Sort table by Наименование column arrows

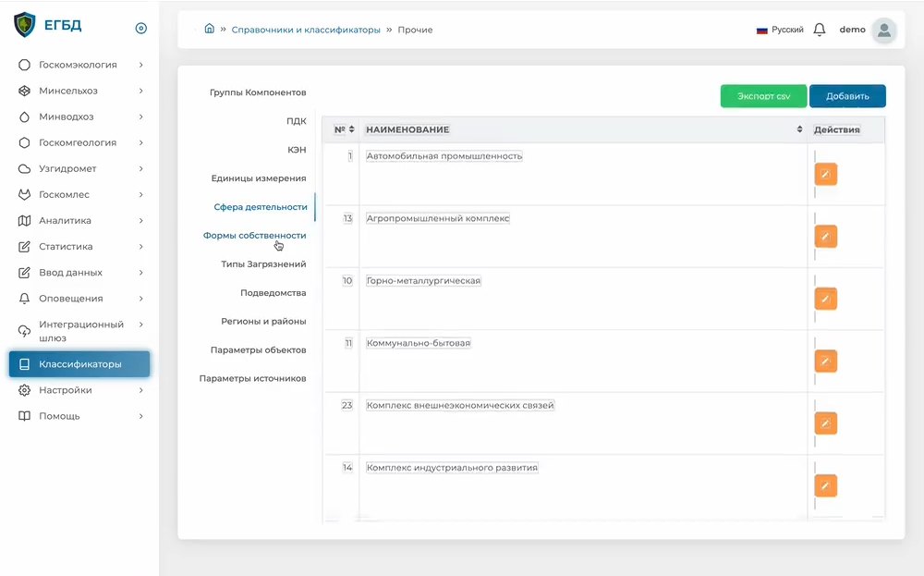pos(799,129)
